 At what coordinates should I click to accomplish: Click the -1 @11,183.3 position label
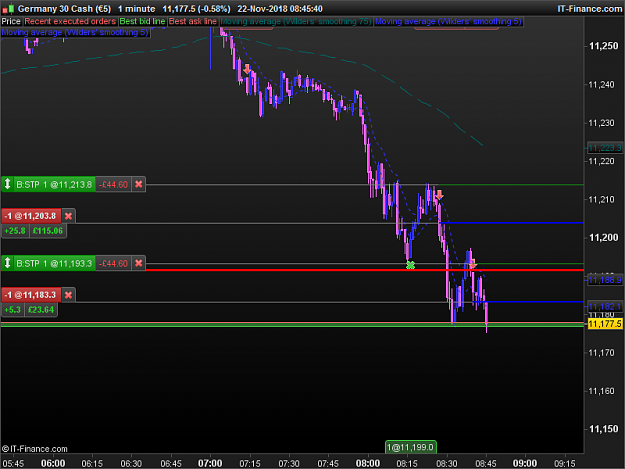(31, 295)
